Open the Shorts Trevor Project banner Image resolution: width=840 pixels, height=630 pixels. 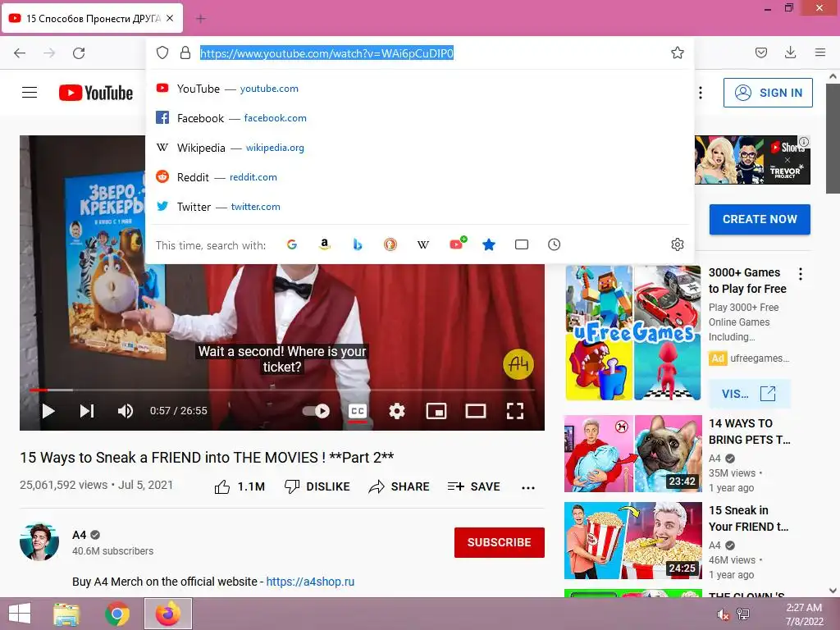[752, 160]
